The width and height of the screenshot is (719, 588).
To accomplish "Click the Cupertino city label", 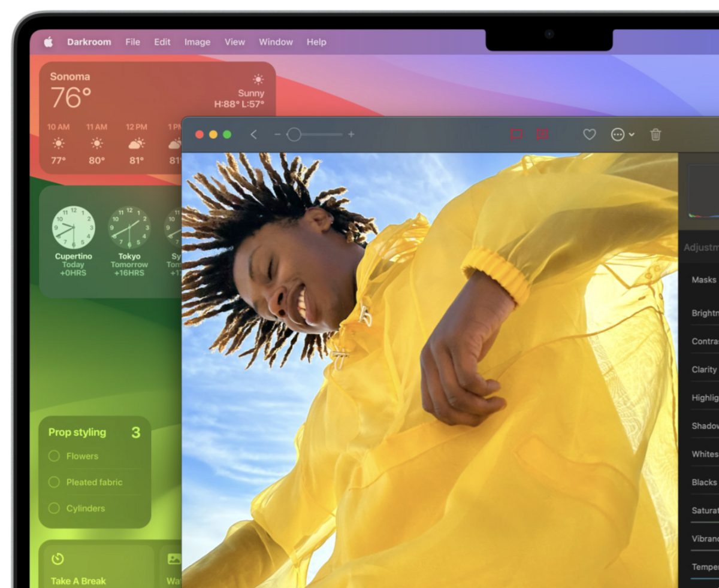I will [73, 256].
